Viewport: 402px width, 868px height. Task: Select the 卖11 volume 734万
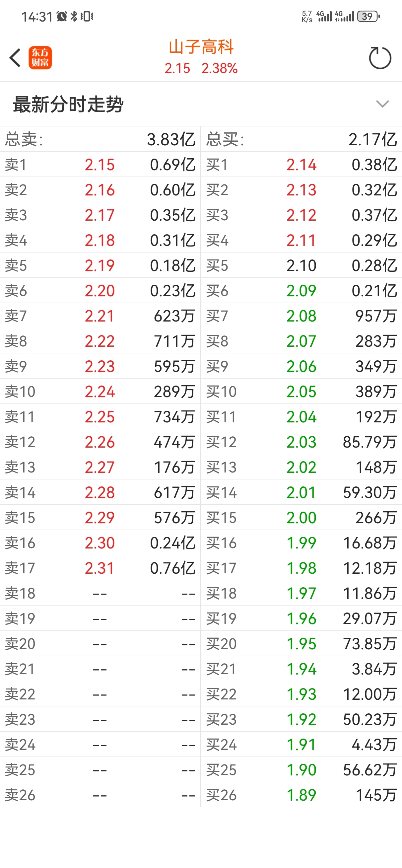pyautogui.click(x=174, y=417)
